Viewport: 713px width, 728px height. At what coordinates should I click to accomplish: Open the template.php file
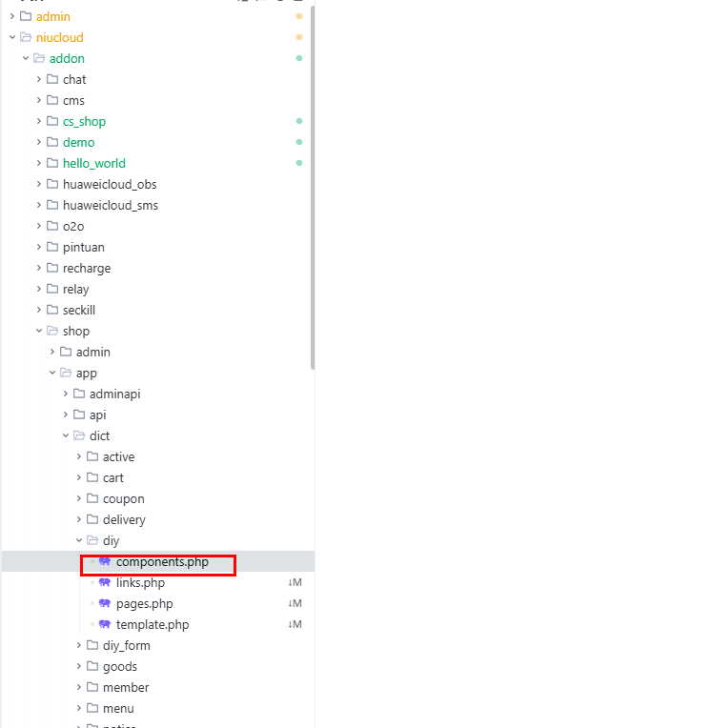(x=153, y=625)
